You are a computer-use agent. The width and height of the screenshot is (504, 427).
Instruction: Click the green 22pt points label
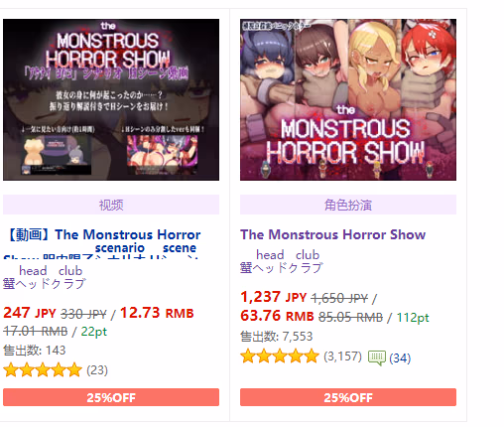click(94, 332)
